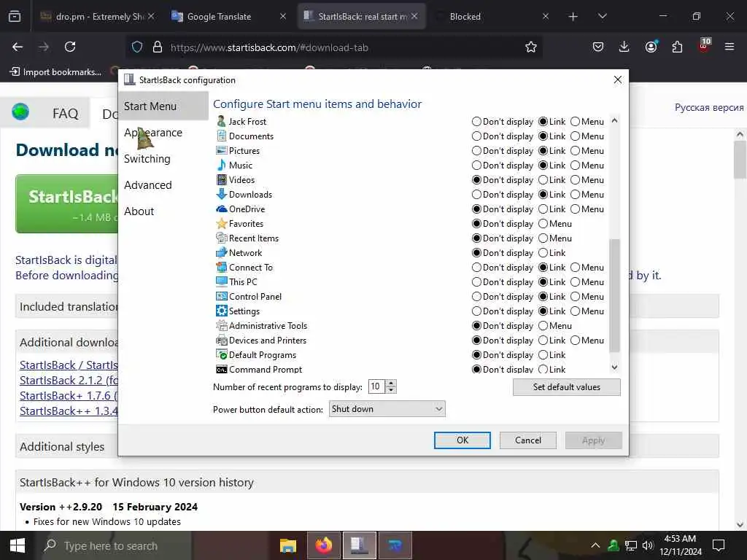747x560 pixels.
Task: Open the Advanced configuration section
Action: click(163, 184)
